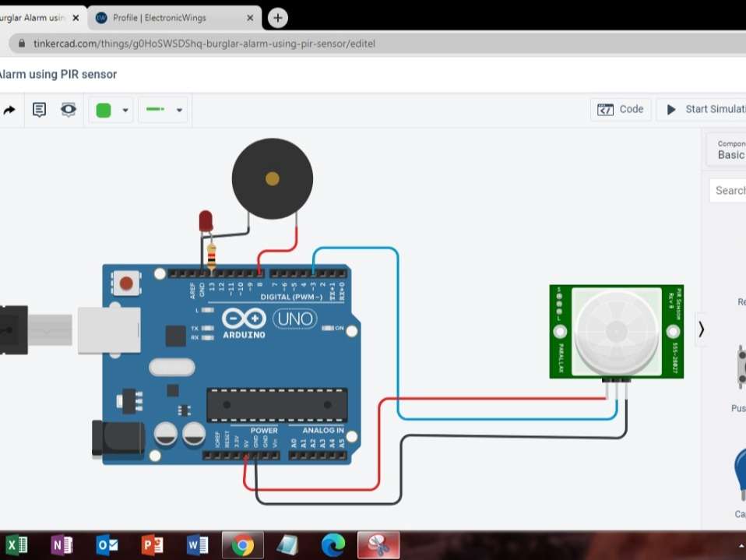Click the Arduino reset button
746x560 pixels.
[x=126, y=284]
